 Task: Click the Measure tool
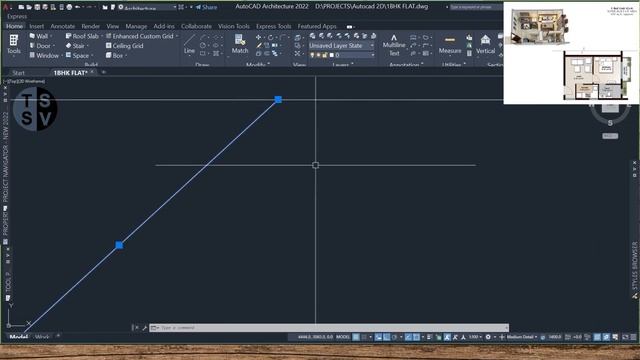tap(450, 45)
